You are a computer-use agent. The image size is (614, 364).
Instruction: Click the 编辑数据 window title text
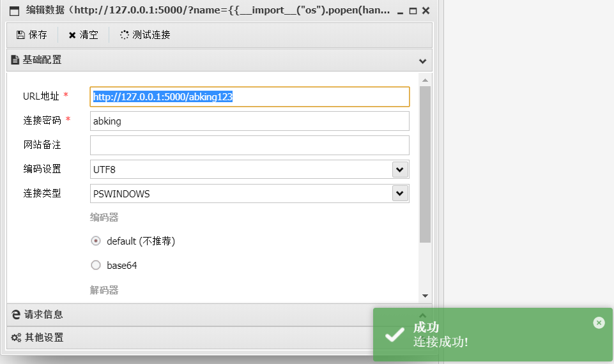click(x=208, y=10)
